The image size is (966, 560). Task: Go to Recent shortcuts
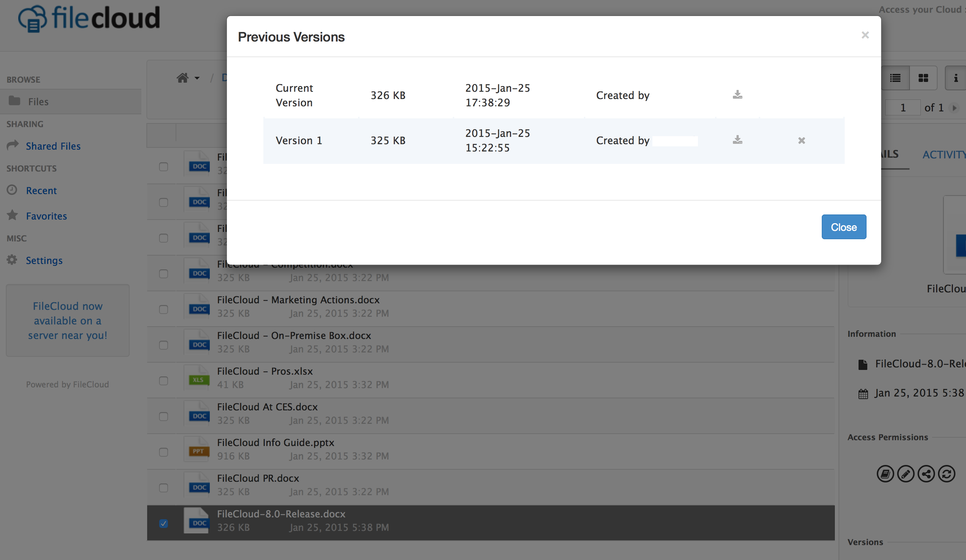tap(42, 190)
